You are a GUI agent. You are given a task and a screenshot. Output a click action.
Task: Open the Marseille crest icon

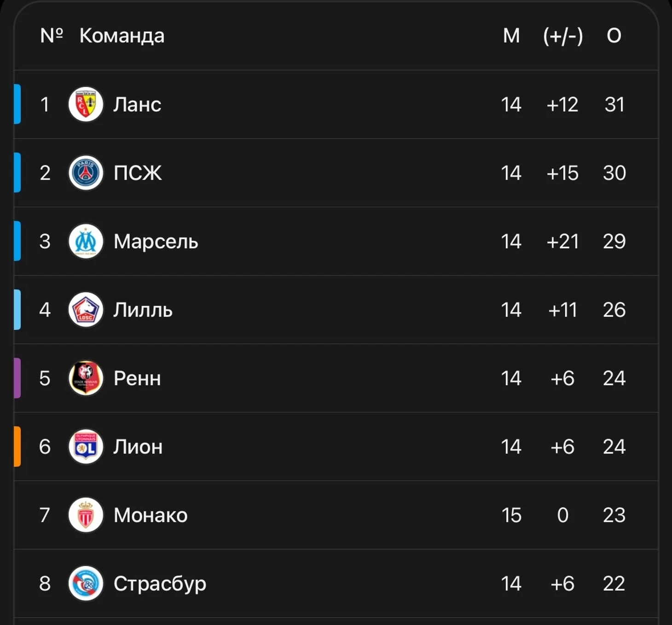pyautogui.click(x=86, y=241)
